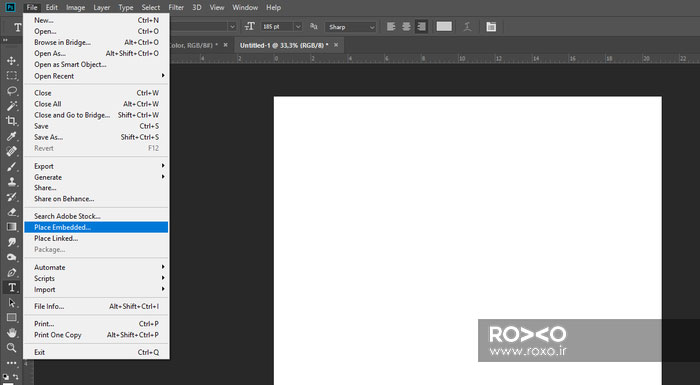Open the text color swatch
Viewport: 700px width, 385px height.
coord(444,27)
